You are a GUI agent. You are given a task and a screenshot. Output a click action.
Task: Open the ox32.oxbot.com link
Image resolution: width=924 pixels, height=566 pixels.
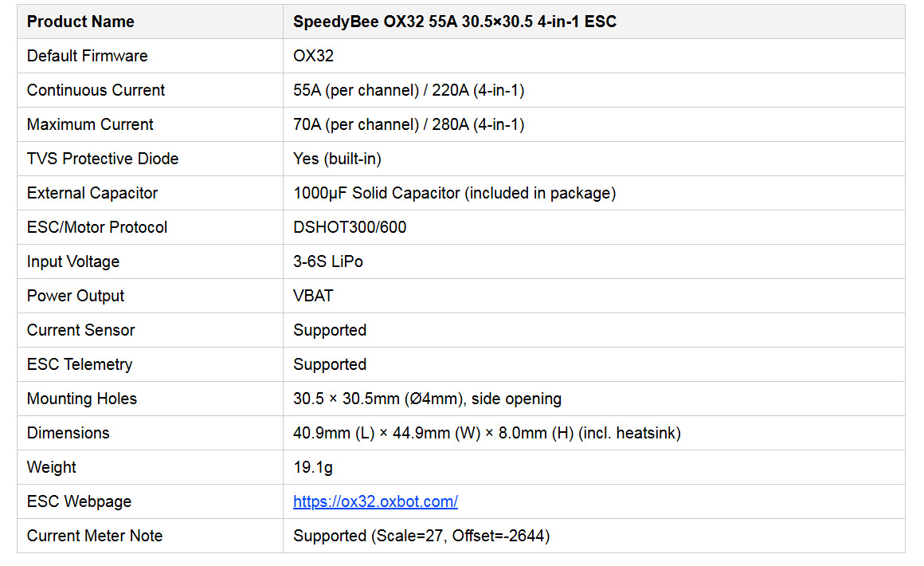coord(375,501)
